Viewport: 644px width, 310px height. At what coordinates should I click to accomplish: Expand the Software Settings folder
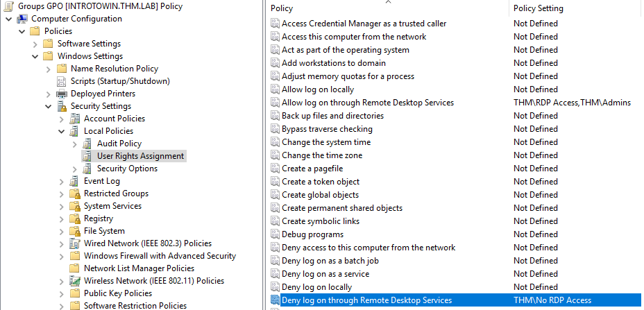(x=35, y=44)
